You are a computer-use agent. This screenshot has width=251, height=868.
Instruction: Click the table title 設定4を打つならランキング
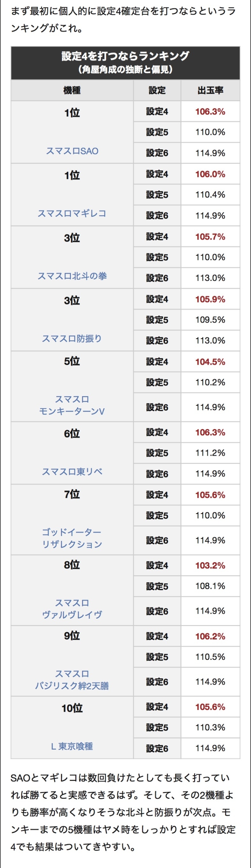125,56
